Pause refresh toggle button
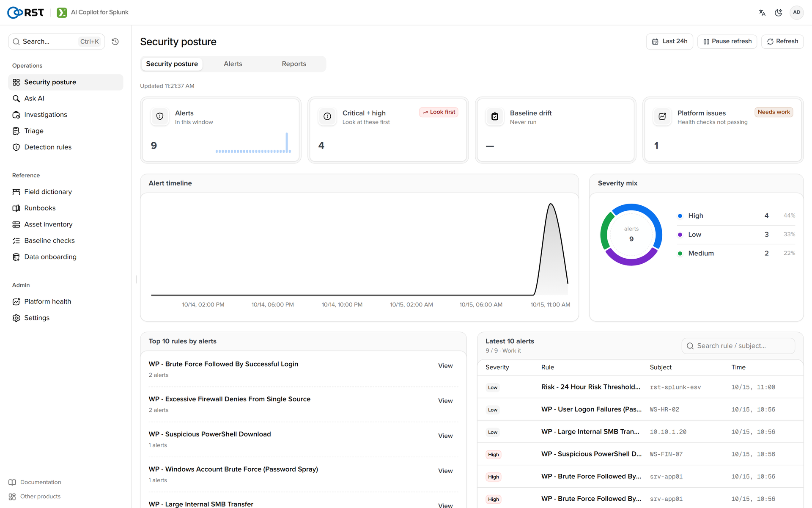 (727, 41)
